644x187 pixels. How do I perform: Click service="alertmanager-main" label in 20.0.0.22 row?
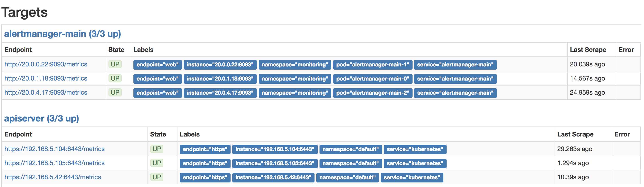[455, 65]
